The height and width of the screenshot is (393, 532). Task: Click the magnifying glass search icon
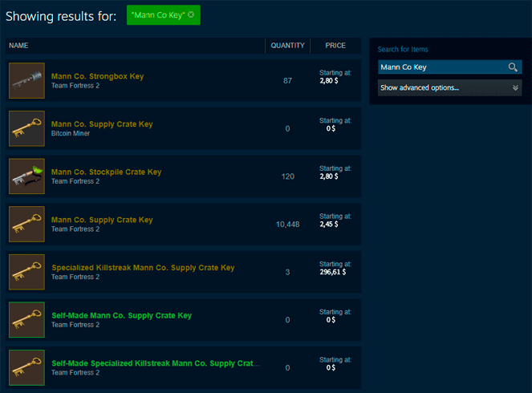pyautogui.click(x=513, y=67)
